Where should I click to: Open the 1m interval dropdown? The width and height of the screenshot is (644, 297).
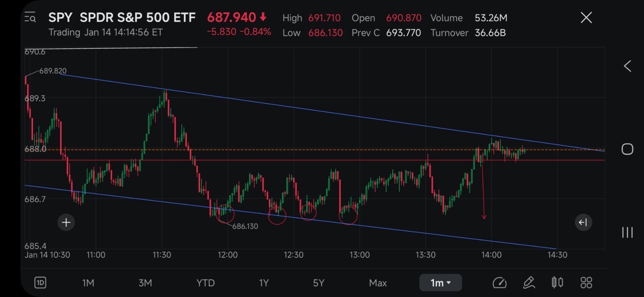[440, 283]
